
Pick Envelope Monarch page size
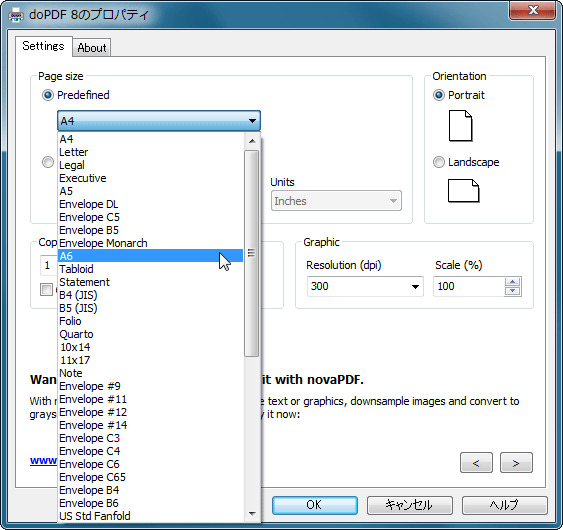tap(150, 243)
